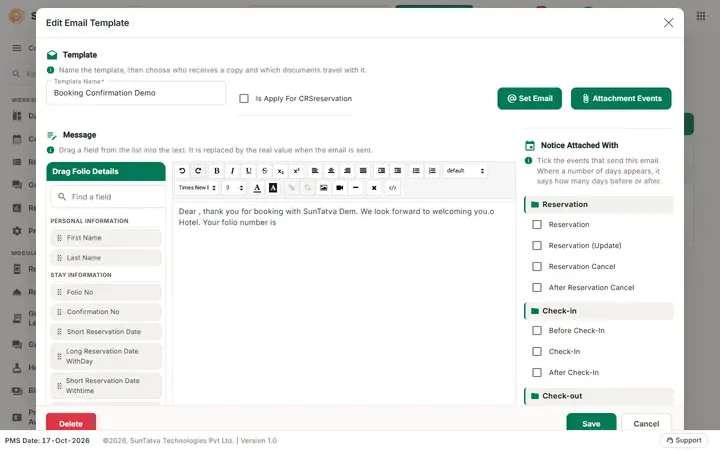Select the Folio No field chip
The width and height of the screenshot is (720, 450).
106,292
